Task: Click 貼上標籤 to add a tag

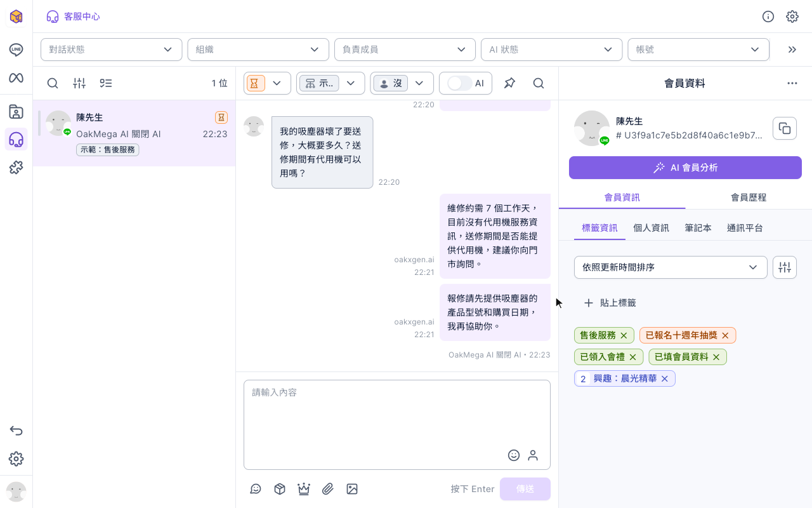Action: coord(609,303)
